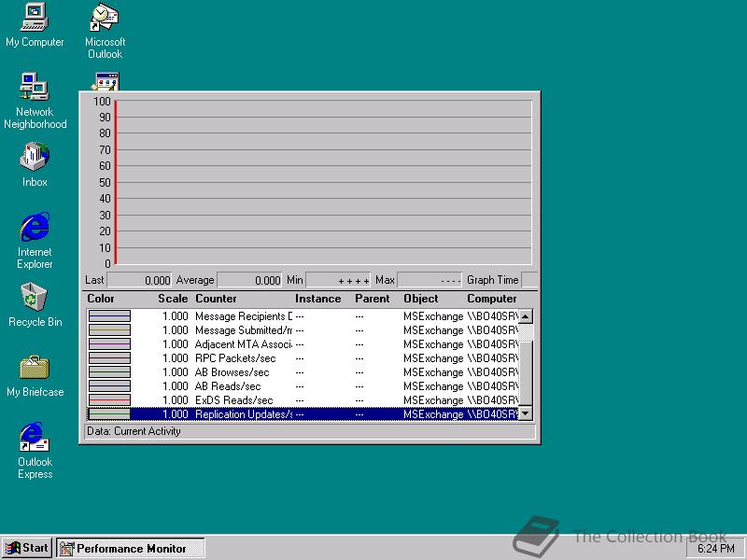The height and width of the screenshot is (560, 747).
Task: Click the Min value field
Action: (338, 280)
